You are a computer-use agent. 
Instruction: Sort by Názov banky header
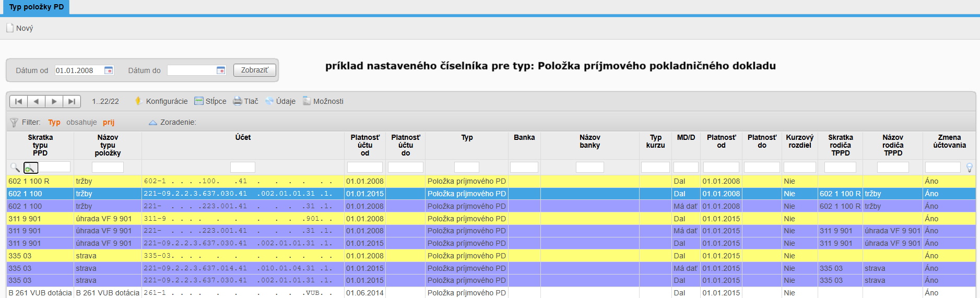click(x=590, y=141)
